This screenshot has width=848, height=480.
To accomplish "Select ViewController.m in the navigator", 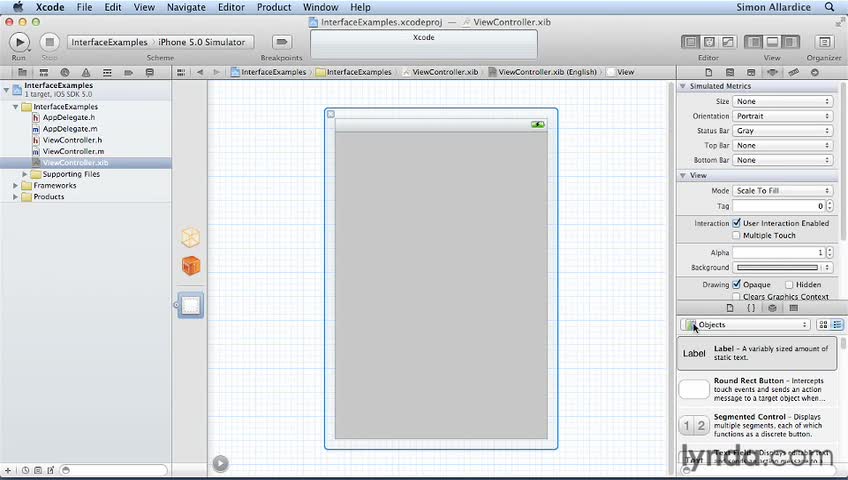I will click(73, 151).
